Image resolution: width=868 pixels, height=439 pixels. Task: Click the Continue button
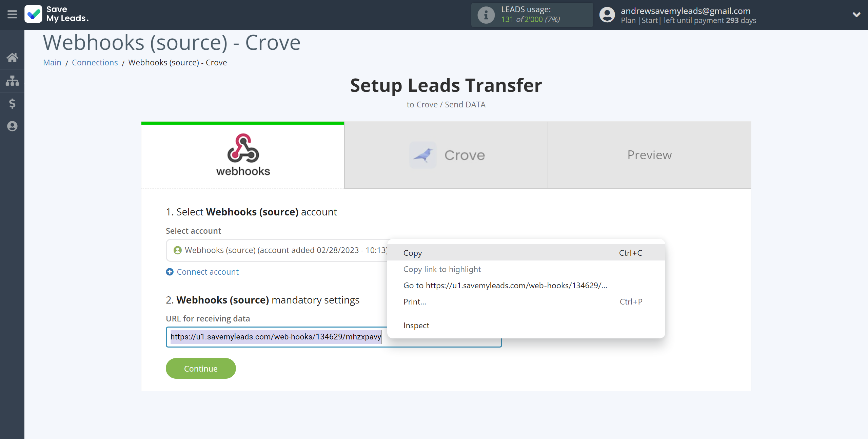coord(201,369)
